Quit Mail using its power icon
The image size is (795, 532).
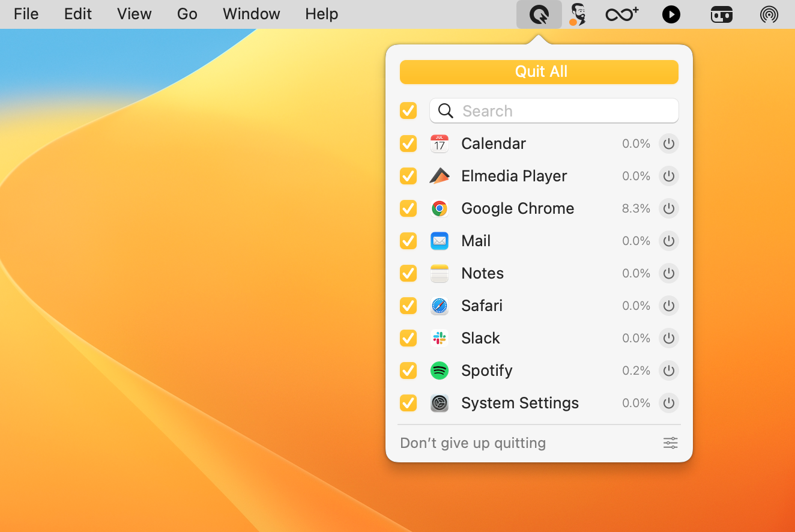click(669, 241)
